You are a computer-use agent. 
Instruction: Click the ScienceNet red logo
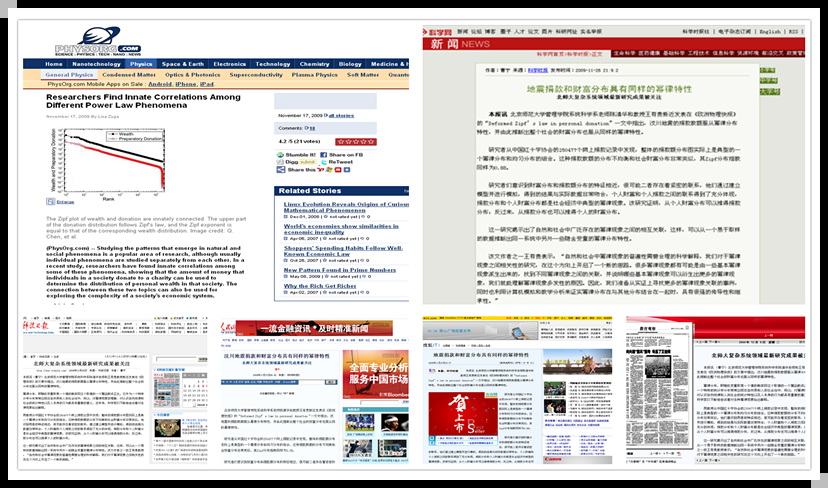click(437, 32)
